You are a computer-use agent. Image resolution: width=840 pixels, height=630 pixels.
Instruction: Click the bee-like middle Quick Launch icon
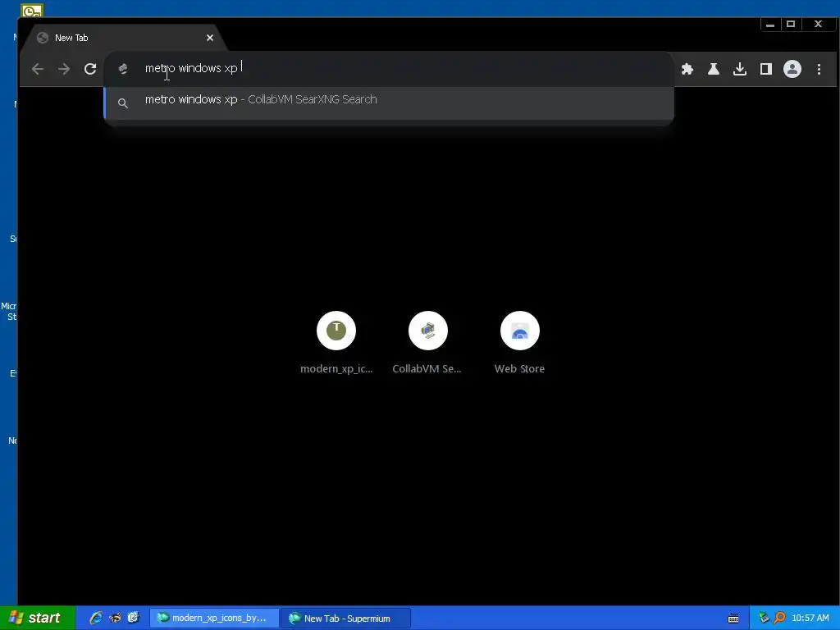[115, 618]
